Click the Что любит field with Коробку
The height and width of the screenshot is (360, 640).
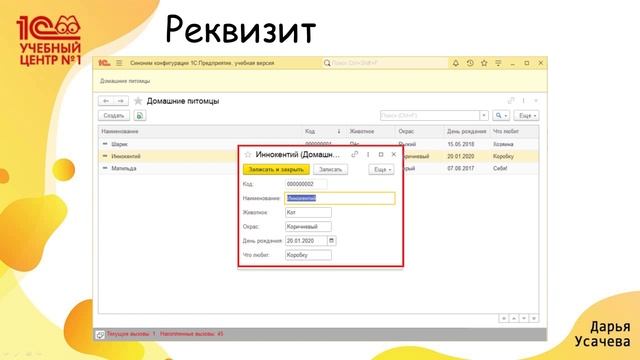(308, 255)
